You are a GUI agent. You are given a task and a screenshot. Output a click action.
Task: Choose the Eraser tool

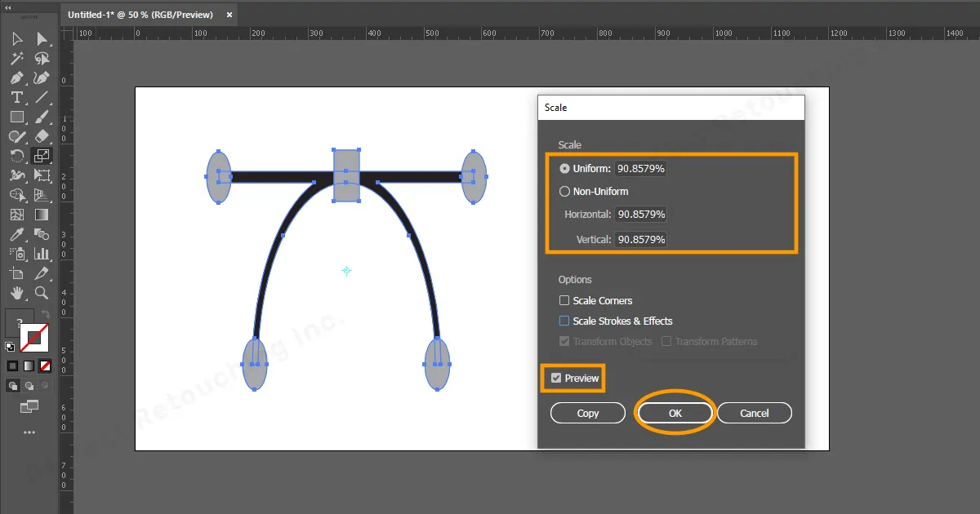42,137
